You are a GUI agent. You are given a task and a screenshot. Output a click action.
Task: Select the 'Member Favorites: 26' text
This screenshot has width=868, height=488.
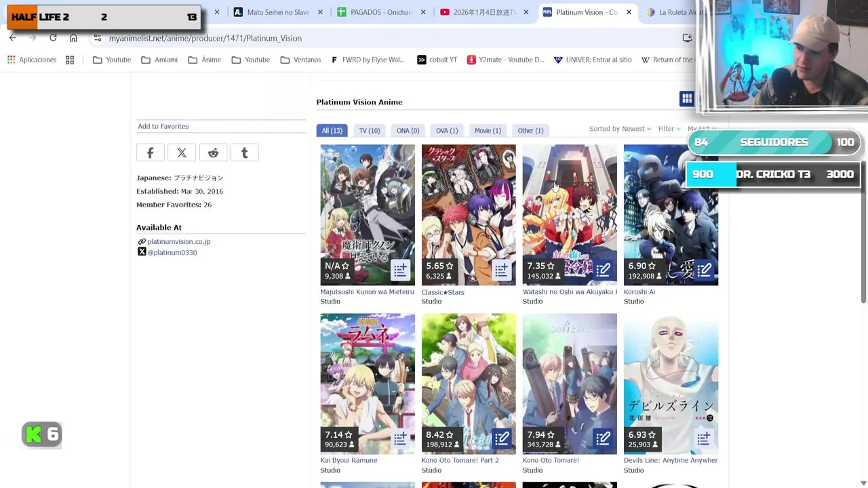pyautogui.click(x=174, y=205)
